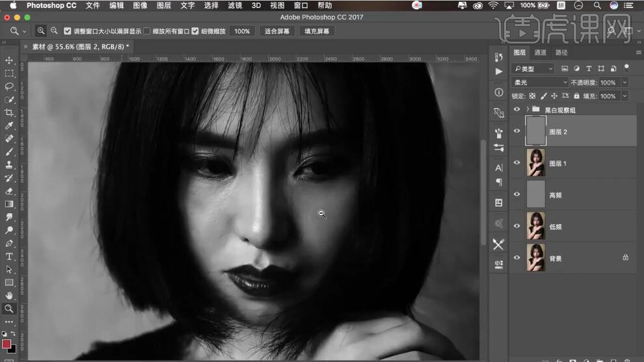The image size is (644, 362).
Task: Uncheck the 细微缩放 checkbox
Action: click(195, 31)
